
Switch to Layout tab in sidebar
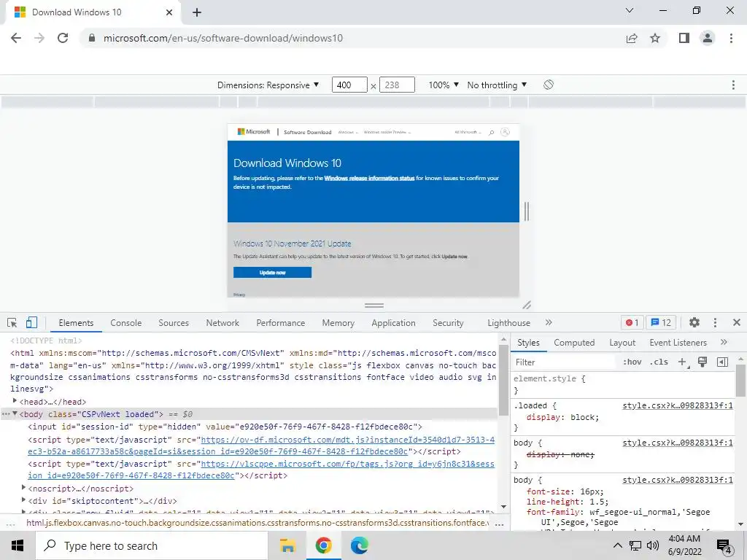click(622, 343)
